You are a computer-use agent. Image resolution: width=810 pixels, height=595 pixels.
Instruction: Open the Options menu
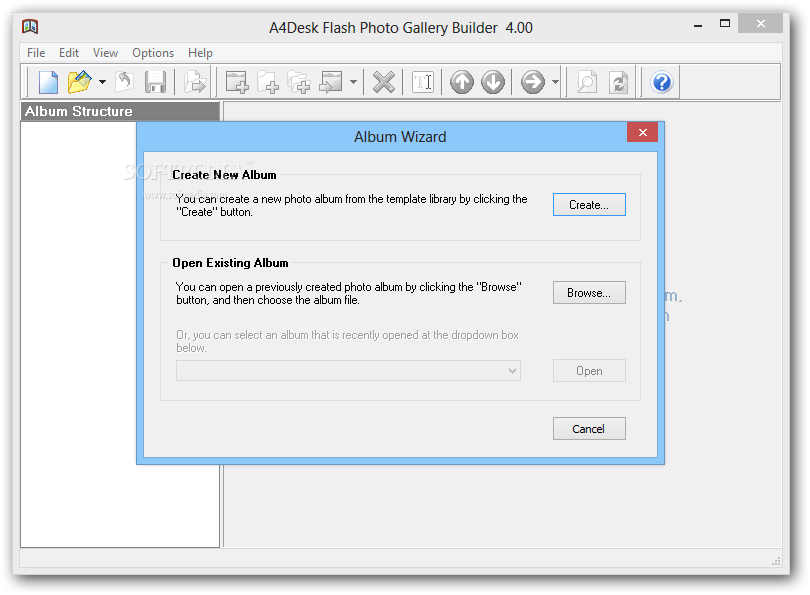(x=153, y=53)
